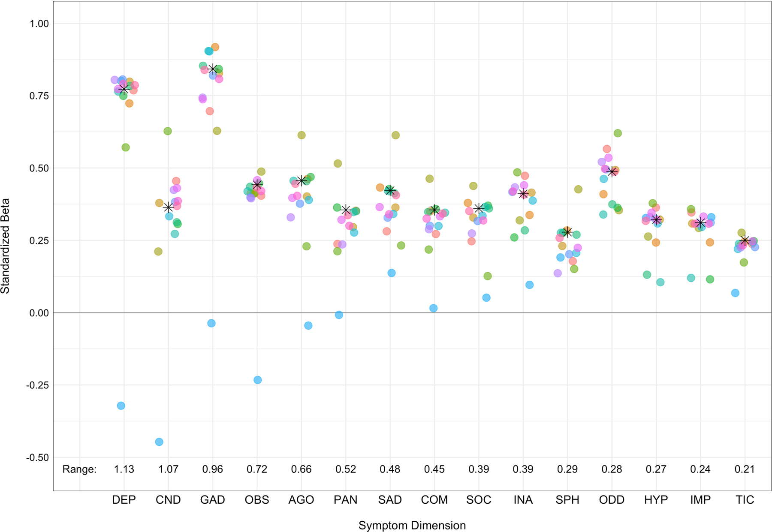Viewport: 772px width, 532px height.
Task: Click the SAD axis label
Action: (390, 500)
